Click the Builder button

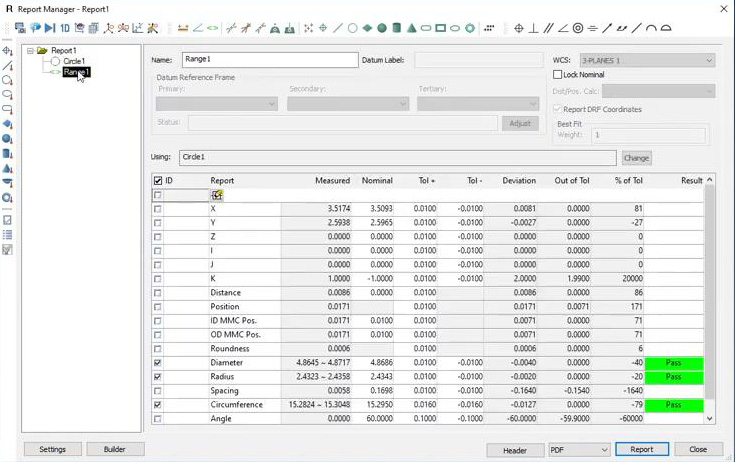(x=114, y=449)
